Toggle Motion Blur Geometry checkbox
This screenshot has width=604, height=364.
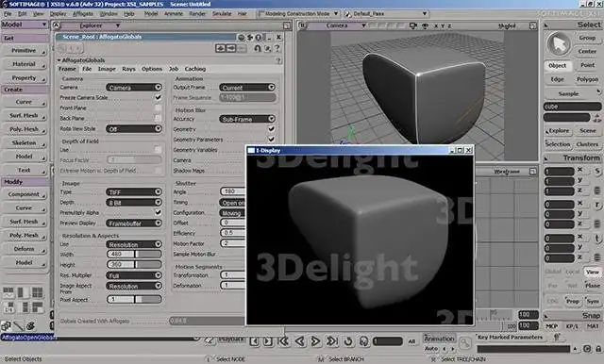(271, 129)
